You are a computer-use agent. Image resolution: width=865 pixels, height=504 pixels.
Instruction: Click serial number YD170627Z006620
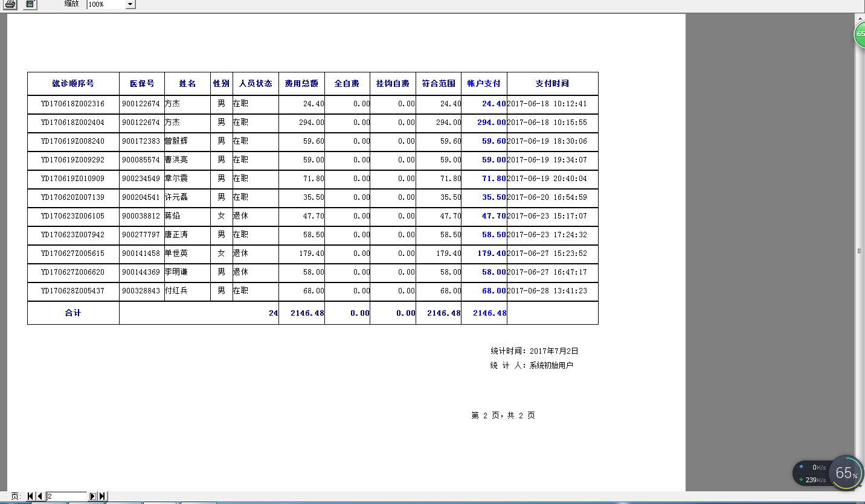72,272
